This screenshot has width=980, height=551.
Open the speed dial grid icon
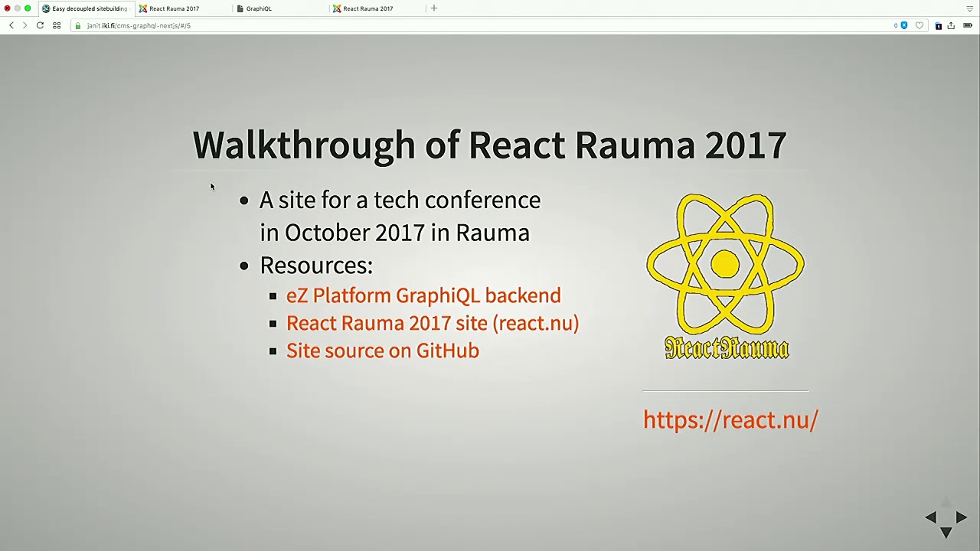point(57,25)
